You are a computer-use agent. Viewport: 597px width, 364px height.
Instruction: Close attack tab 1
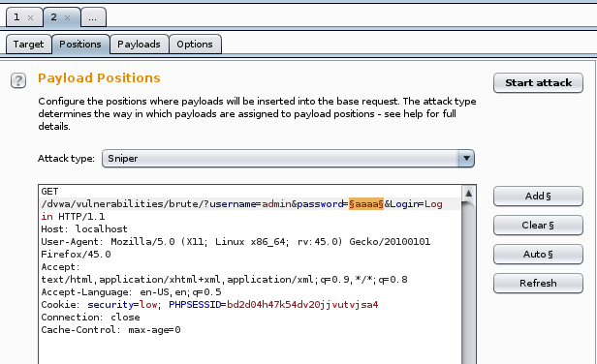click(30, 17)
